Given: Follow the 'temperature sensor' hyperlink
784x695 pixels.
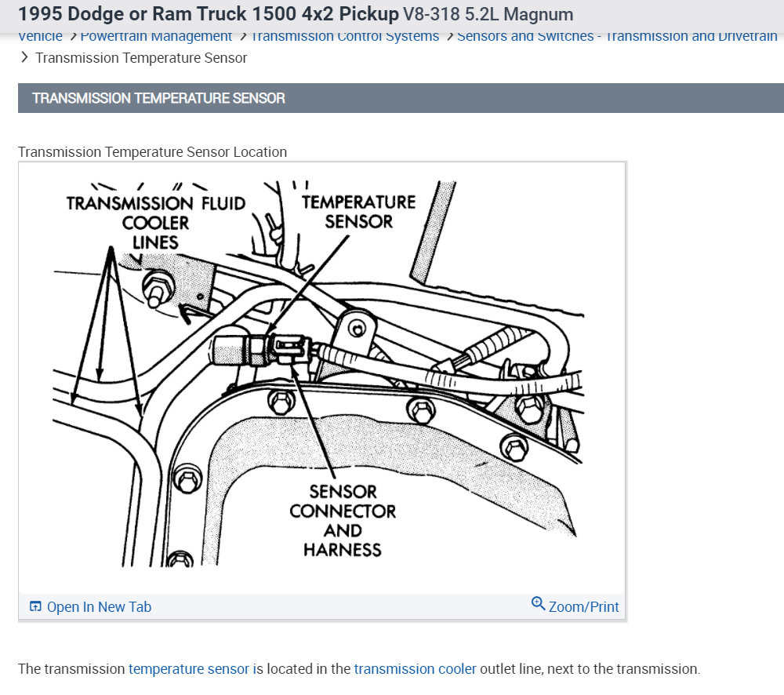Looking at the screenshot, I should (x=188, y=669).
